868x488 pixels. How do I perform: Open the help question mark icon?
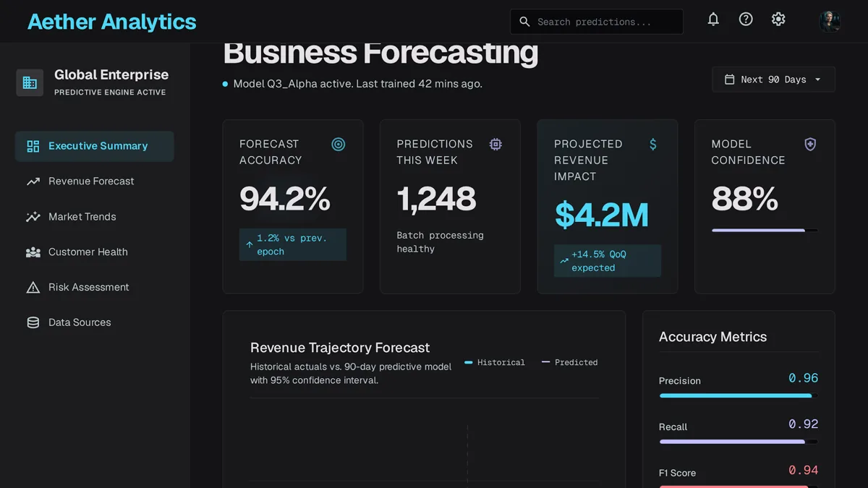(746, 20)
